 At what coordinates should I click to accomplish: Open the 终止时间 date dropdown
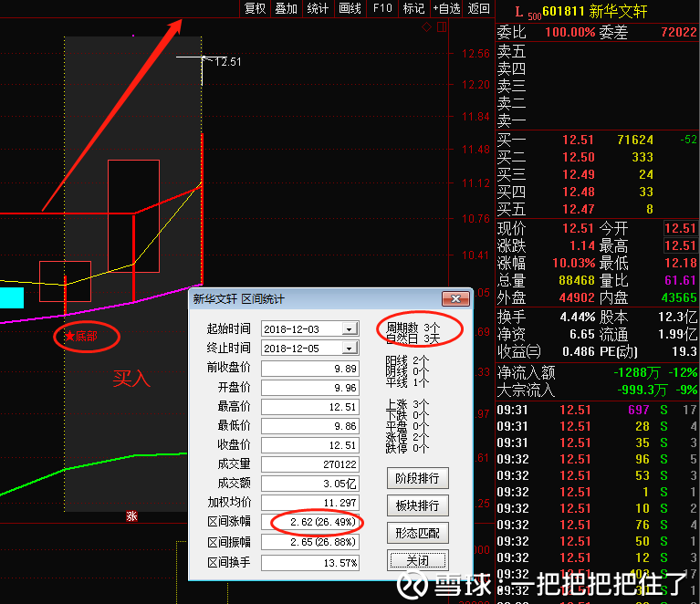[350, 349]
